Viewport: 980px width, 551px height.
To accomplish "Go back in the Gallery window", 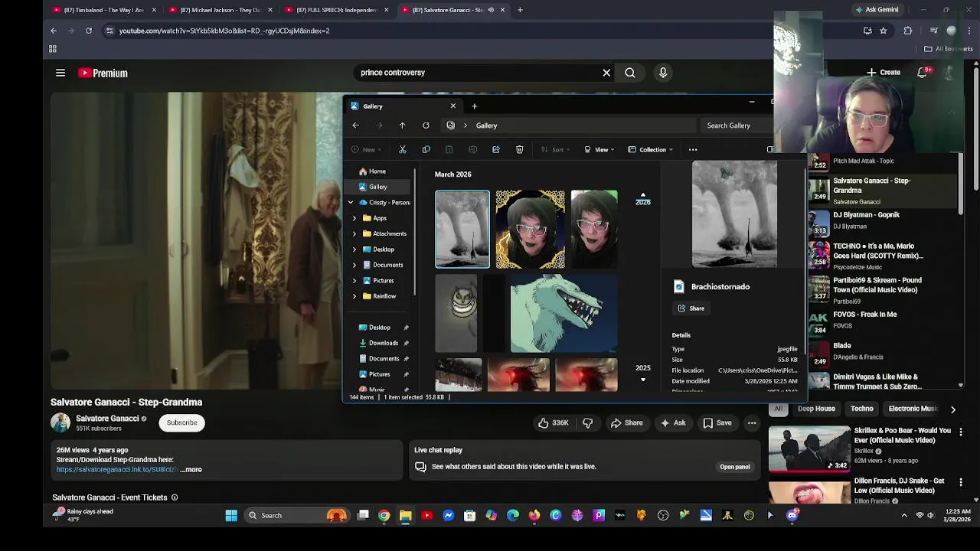I will click(x=355, y=126).
